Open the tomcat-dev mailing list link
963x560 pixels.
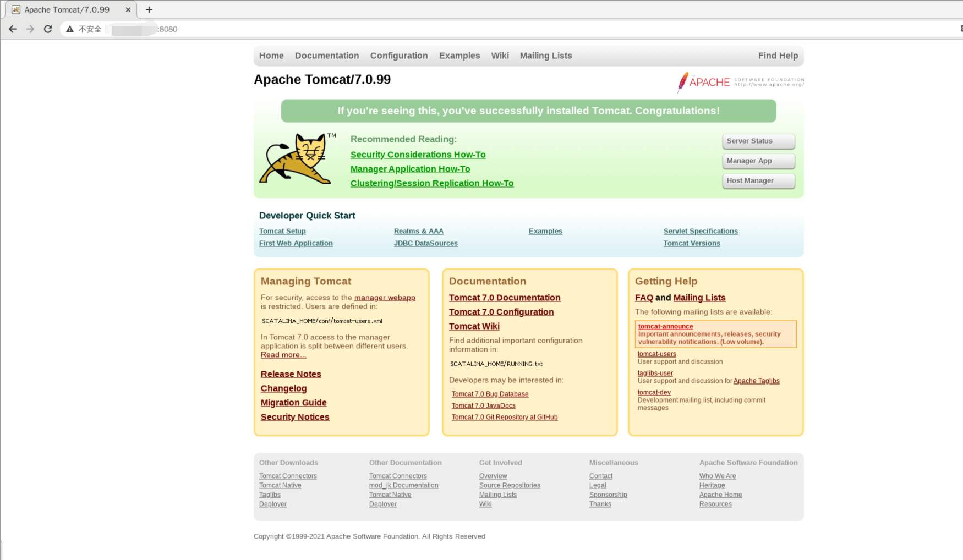click(x=654, y=392)
